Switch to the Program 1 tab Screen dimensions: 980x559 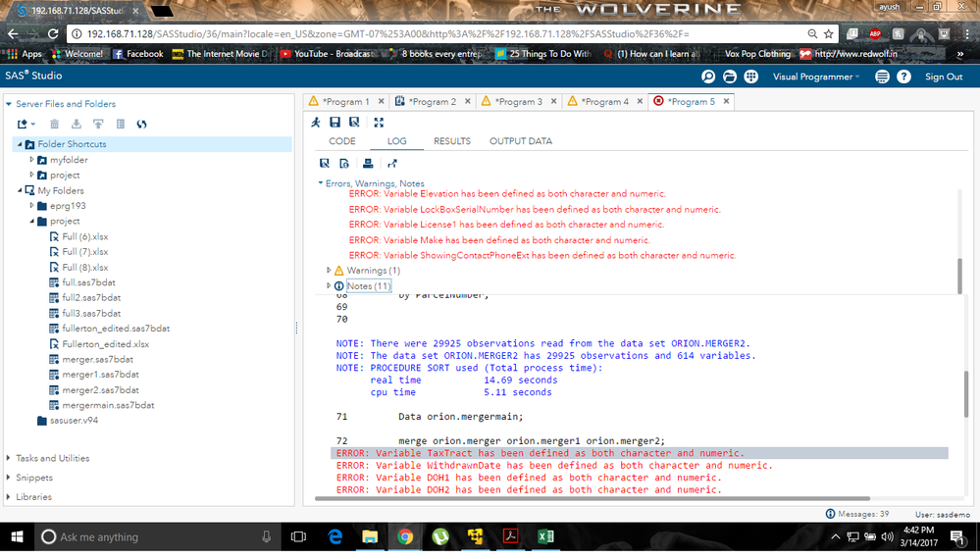coord(345,101)
